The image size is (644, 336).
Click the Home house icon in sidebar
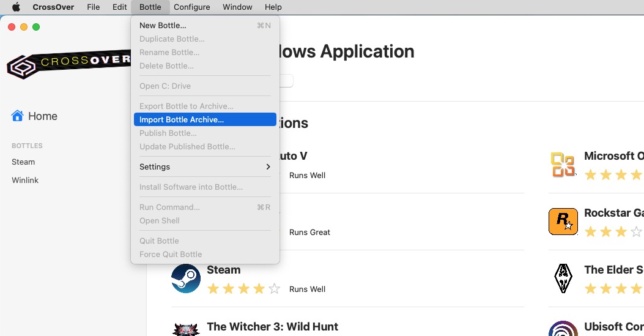pos(17,116)
